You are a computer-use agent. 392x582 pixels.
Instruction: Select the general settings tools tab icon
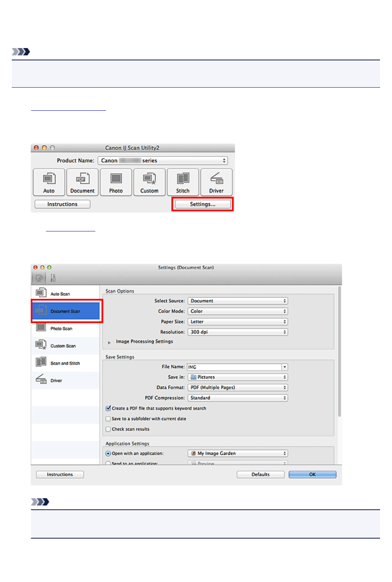point(53,278)
